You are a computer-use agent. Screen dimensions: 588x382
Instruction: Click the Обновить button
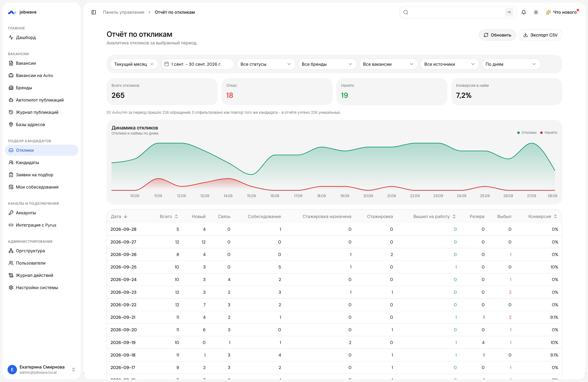pyautogui.click(x=497, y=35)
